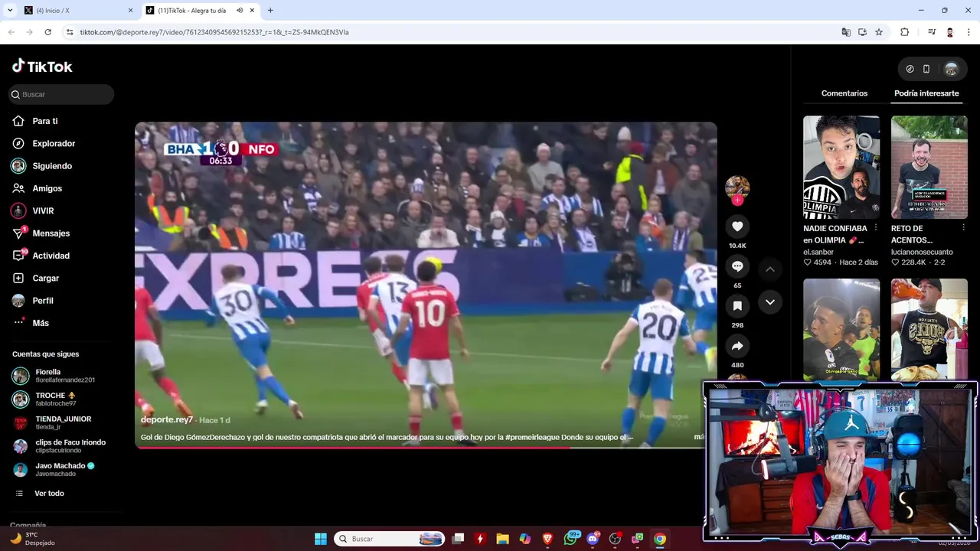The image size is (980, 551).
Task: Open the browser extensions icon
Action: [905, 32]
